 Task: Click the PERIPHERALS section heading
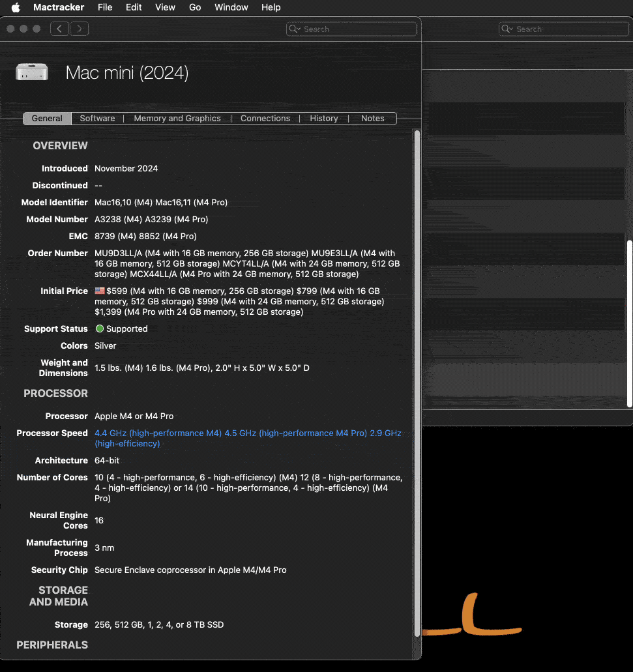point(52,645)
